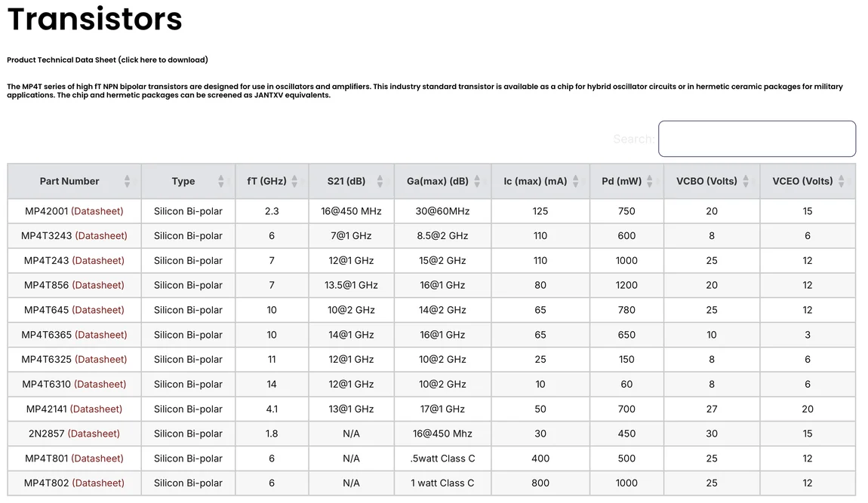Image resolution: width=868 pixels, height=503 pixels.
Task: Sort Ga(max) (dB) column using arrows
Action: 477,182
